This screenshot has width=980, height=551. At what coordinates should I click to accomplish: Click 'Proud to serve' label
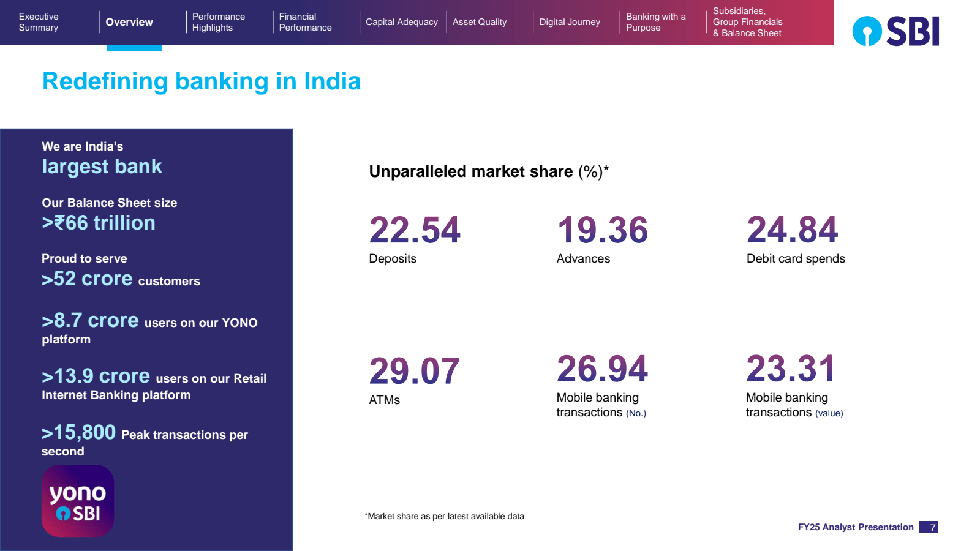[x=85, y=258]
